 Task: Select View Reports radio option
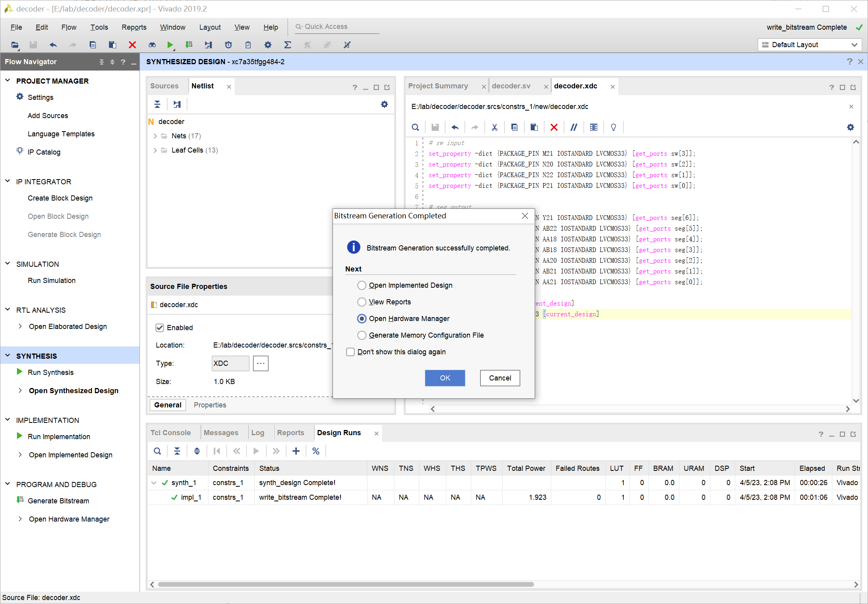361,302
